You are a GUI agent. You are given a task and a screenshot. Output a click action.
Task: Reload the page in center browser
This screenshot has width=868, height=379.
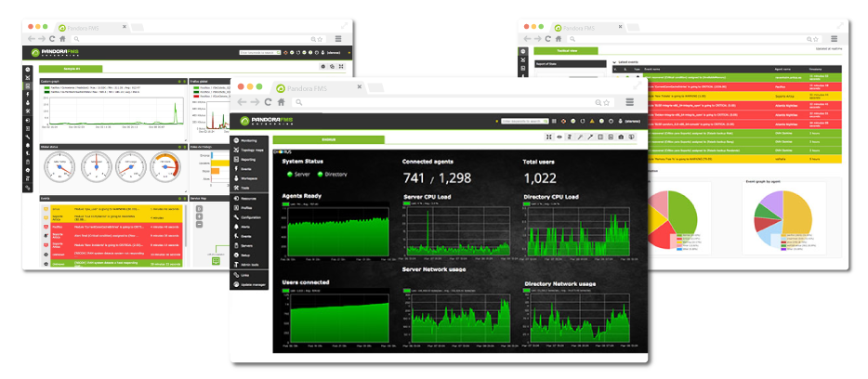(268, 101)
